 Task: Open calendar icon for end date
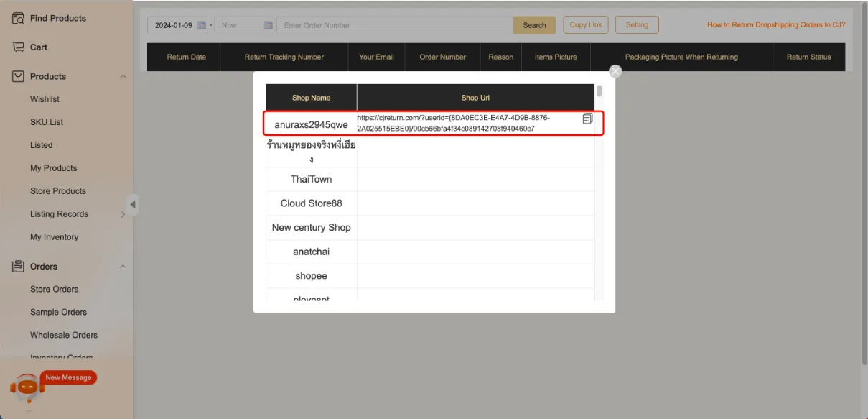point(269,25)
